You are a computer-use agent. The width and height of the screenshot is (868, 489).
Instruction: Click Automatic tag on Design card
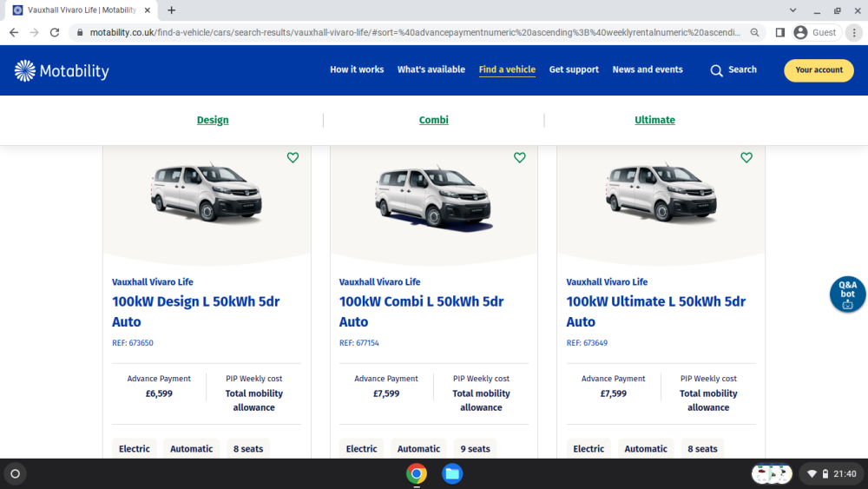[x=192, y=448]
